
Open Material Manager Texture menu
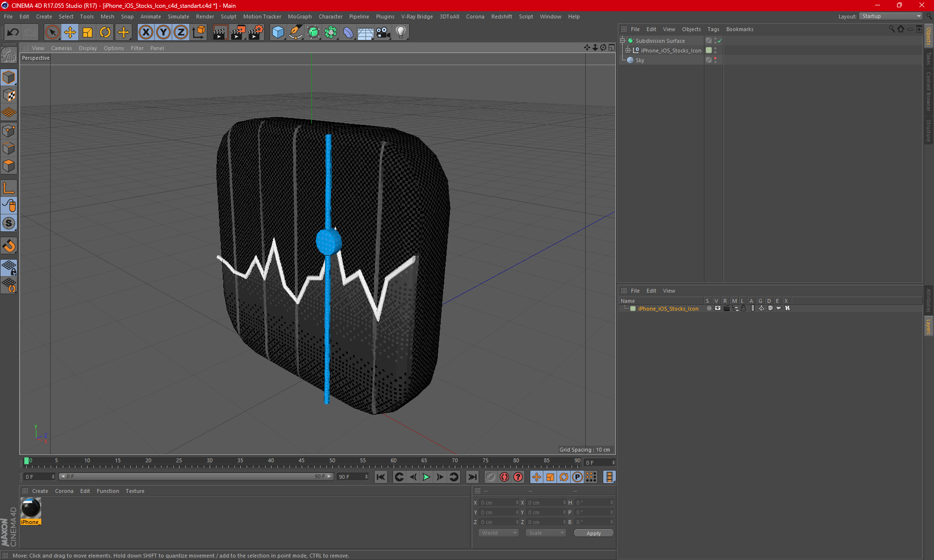pos(135,491)
